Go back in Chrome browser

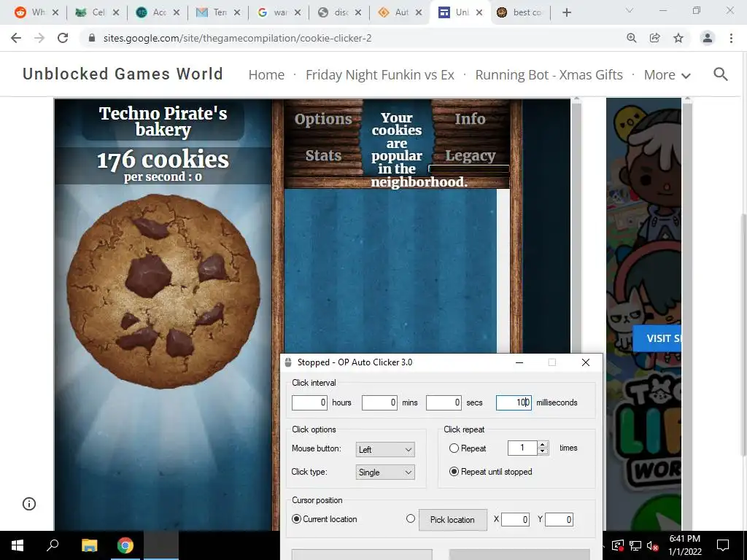(x=16, y=38)
